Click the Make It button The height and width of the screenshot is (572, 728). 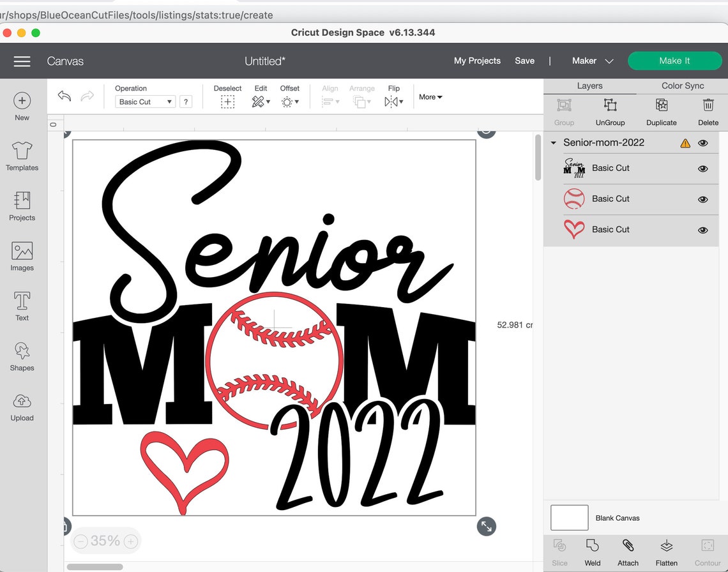674,61
